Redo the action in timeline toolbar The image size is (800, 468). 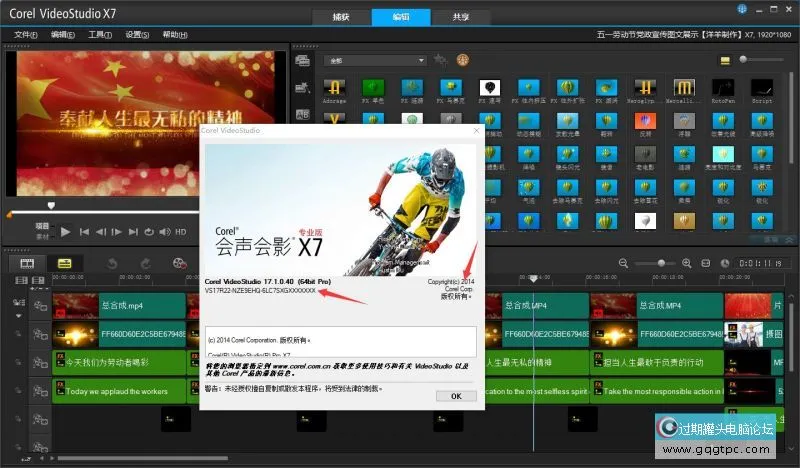[x=145, y=263]
